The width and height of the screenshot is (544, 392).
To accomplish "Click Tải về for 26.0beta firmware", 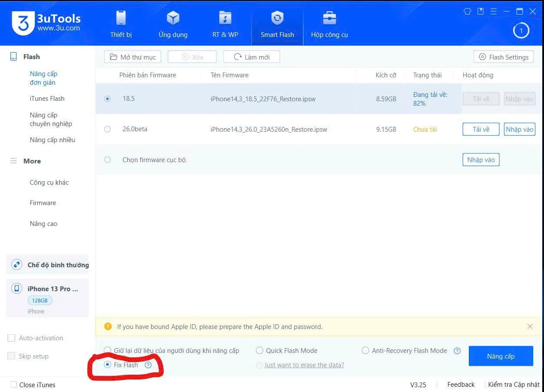I will (481, 129).
